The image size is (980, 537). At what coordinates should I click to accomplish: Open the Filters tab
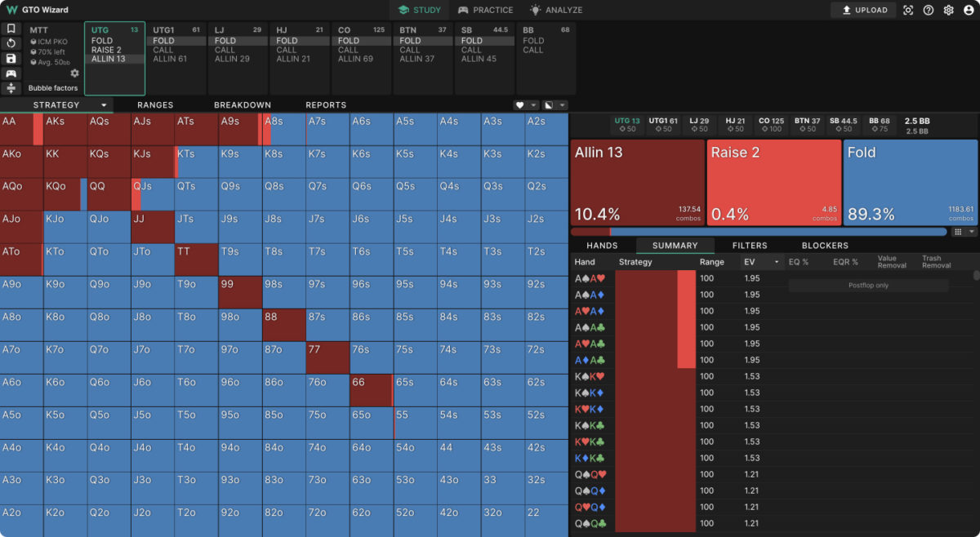click(x=749, y=245)
